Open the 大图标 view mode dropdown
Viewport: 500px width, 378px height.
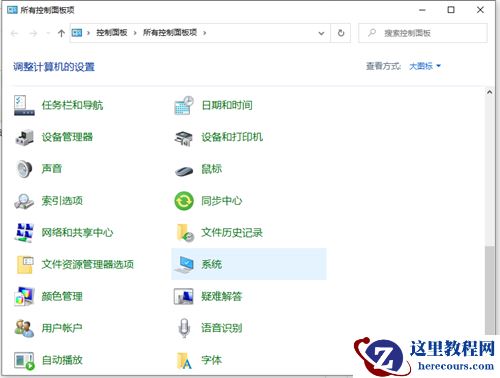(x=425, y=66)
